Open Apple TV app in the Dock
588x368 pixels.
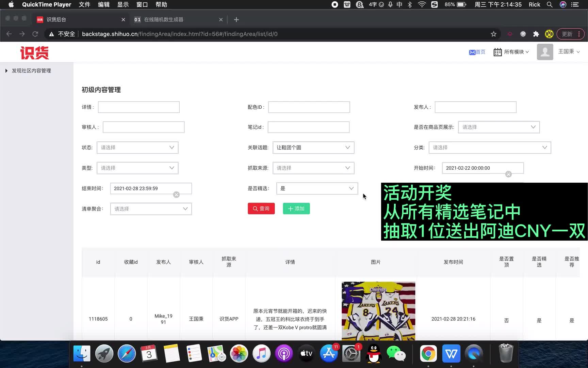pyautogui.click(x=306, y=353)
